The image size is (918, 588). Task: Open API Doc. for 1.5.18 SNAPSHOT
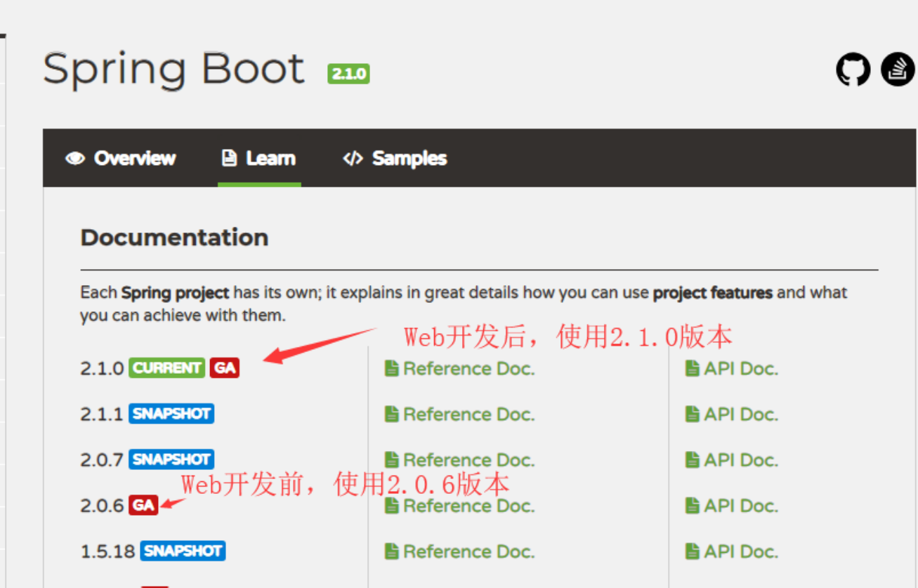[732, 551]
